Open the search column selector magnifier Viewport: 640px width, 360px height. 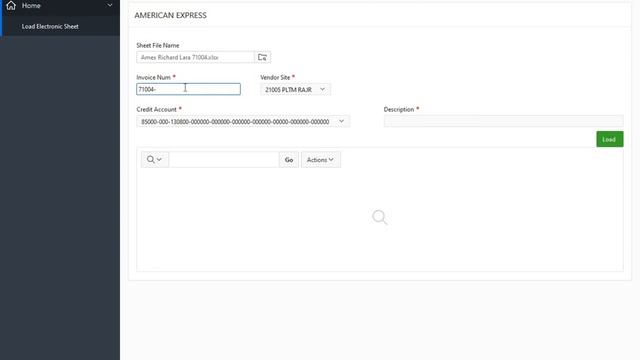[x=155, y=160]
